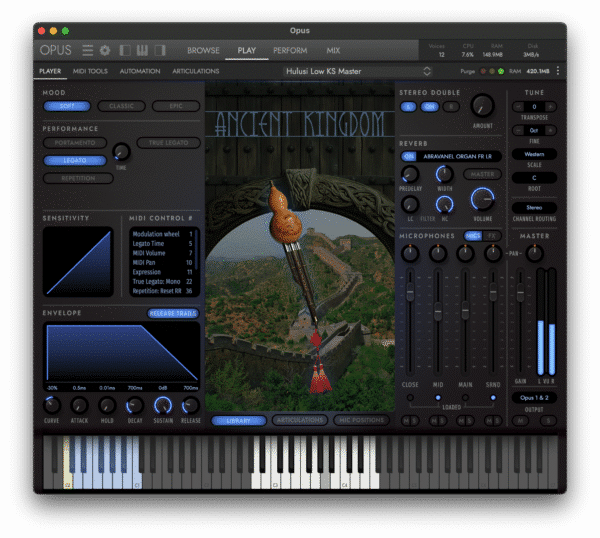
Task: Adjust the Mid microphone pan knob
Action: point(438,253)
